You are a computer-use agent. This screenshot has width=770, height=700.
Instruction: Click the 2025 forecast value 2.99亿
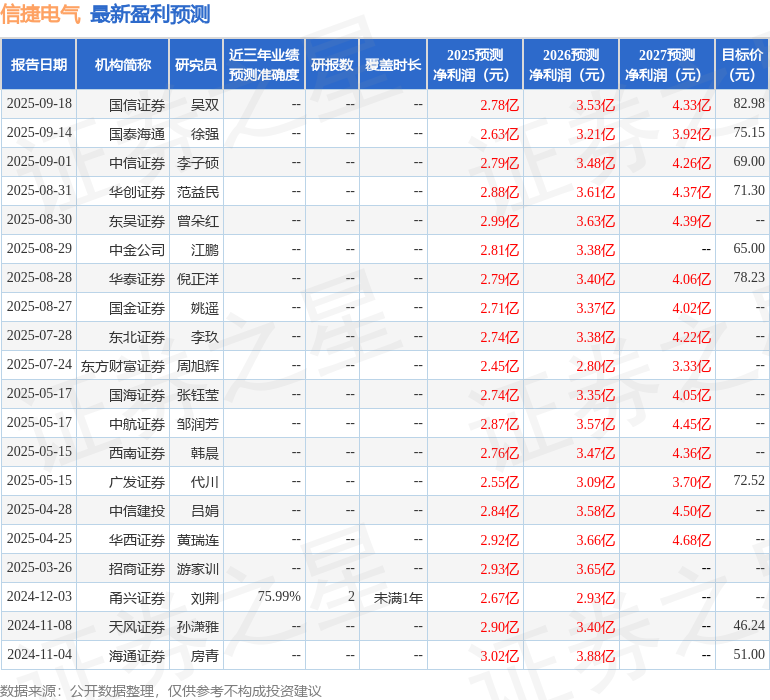499,221
